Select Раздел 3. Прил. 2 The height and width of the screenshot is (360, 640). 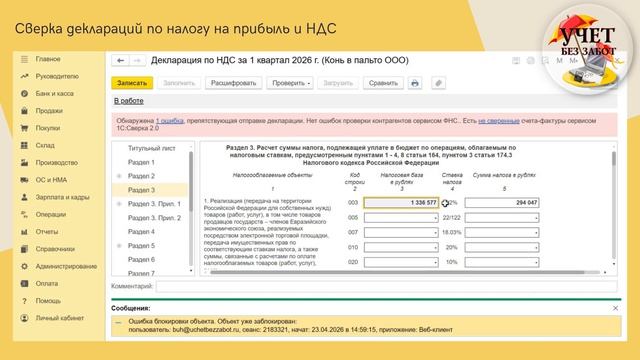pos(154,218)
